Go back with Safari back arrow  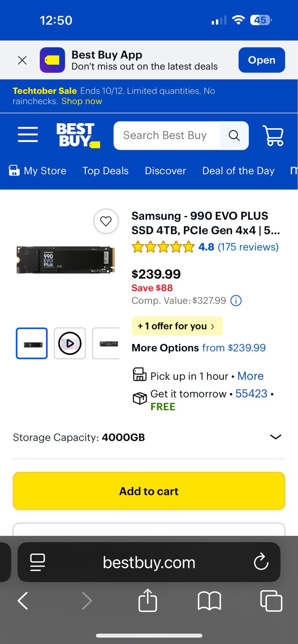23,600
